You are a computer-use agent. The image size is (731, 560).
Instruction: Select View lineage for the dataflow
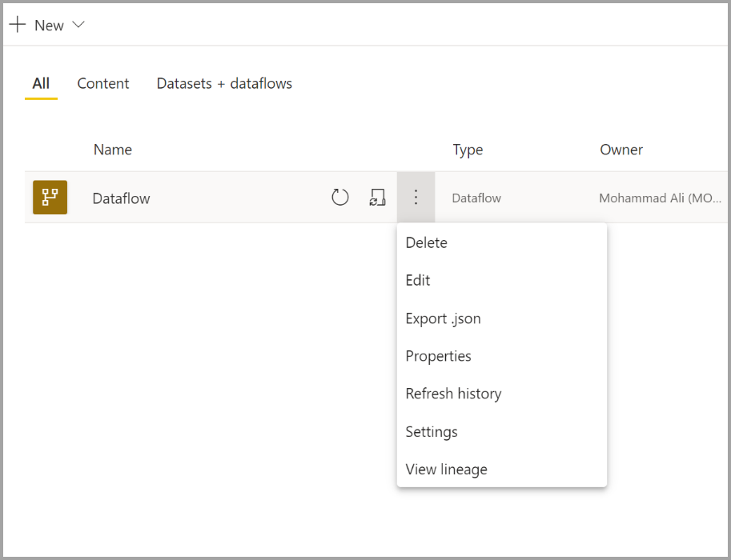[x=446, y=470]
